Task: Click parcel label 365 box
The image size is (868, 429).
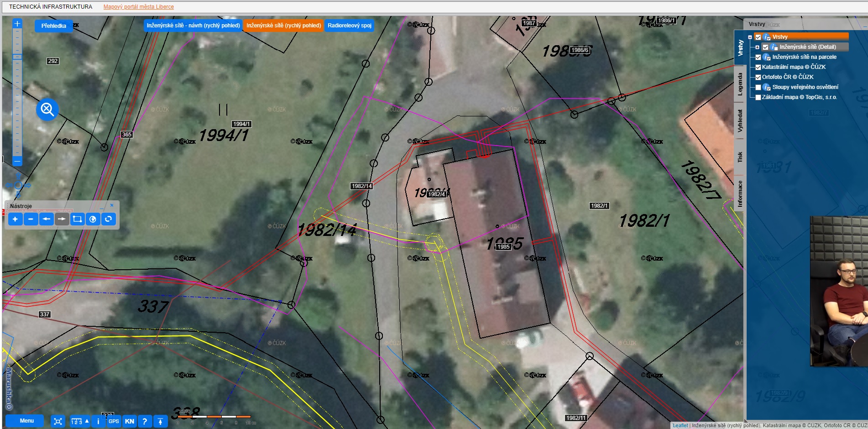Action: [x=127, y=135]
